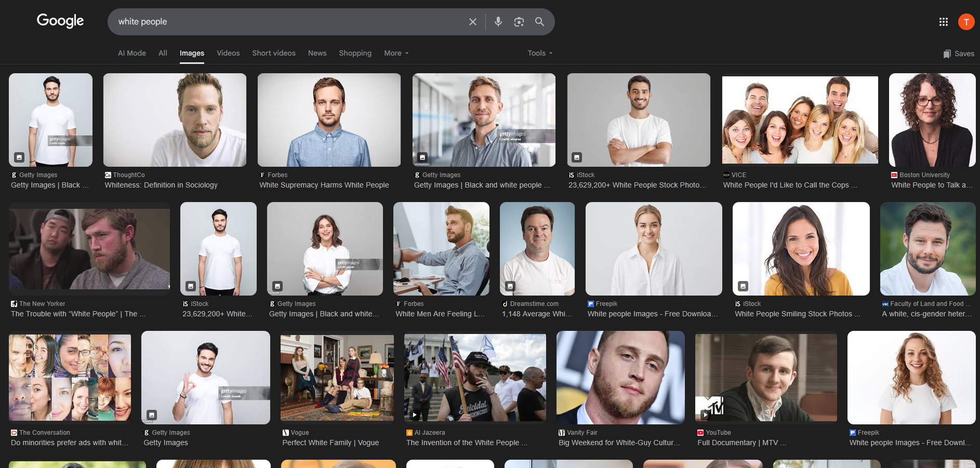Open the Short videos tab
980x468 pixels.
(x=274, y=53)
